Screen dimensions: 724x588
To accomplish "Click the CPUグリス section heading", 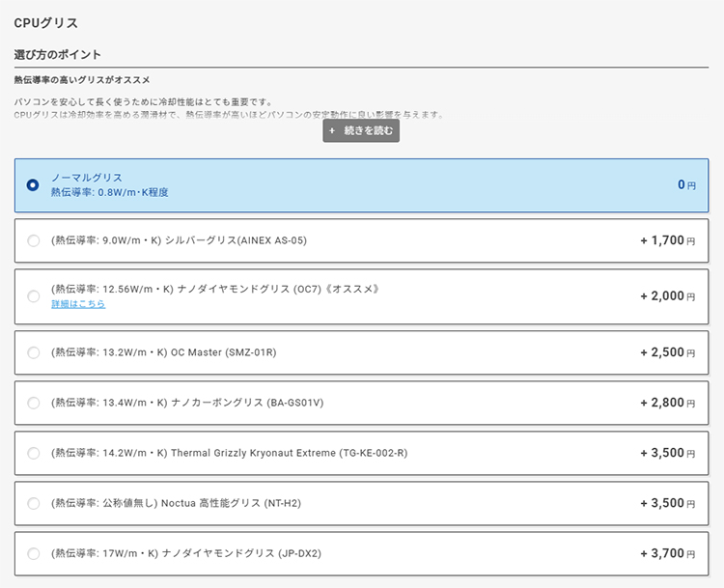I will [x=46, y=22].
